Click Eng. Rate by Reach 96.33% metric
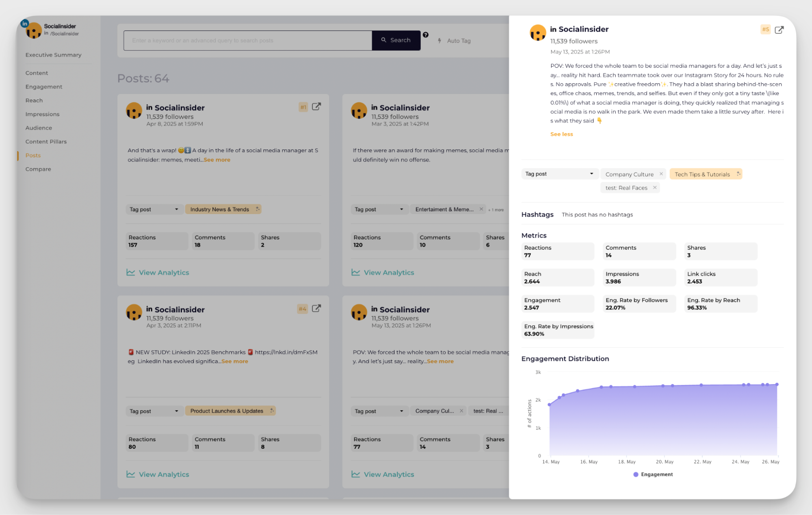This screenshot has height=515, width=812. click(721, 304)
